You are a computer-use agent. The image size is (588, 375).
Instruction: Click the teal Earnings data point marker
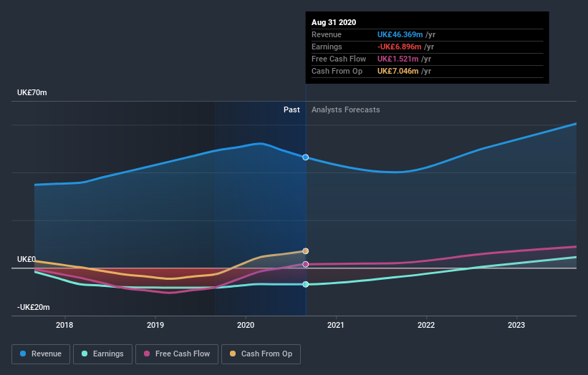[x=306, y=284]
